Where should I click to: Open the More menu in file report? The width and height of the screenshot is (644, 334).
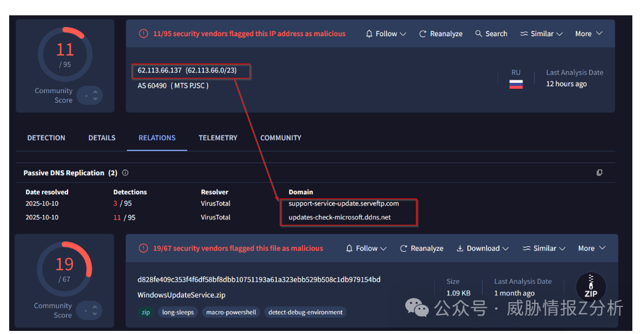[591, 248]
